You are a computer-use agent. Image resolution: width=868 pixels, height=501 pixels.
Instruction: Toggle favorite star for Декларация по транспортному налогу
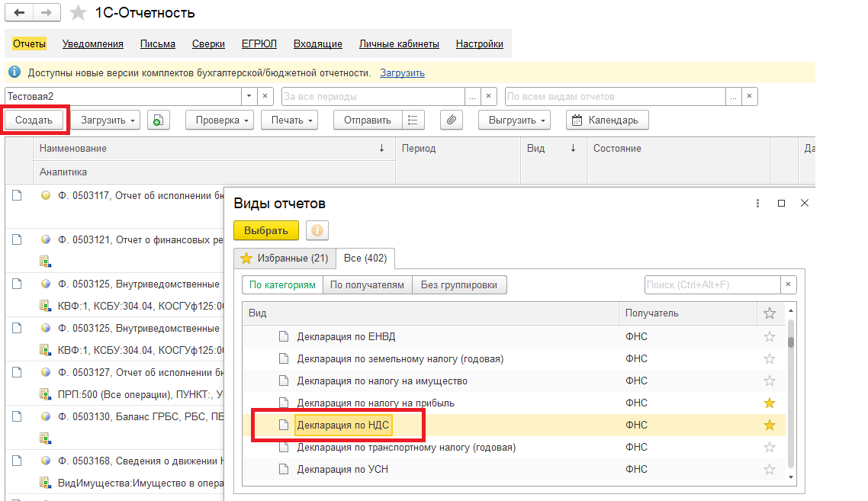coord(770,448)
